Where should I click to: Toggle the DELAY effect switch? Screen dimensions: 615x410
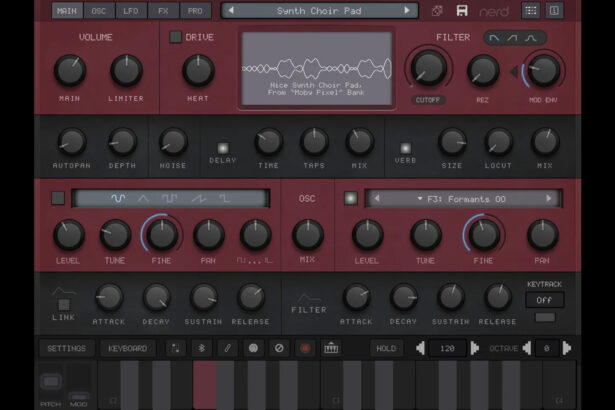(x=223, y=148)
